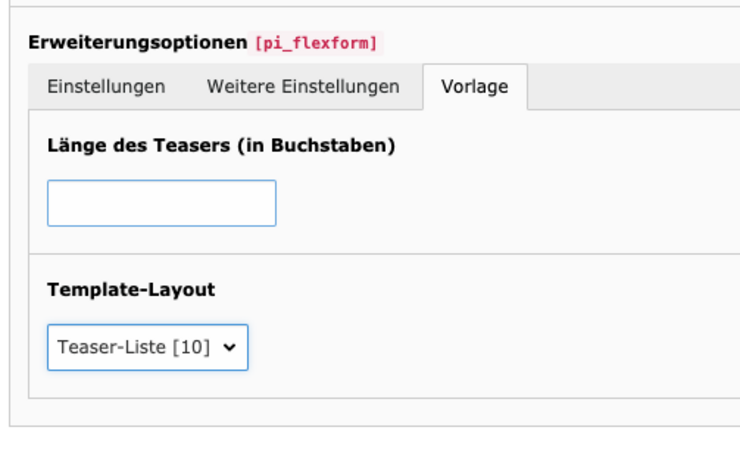The image size is (740, 452).
Task: Click the Teaser-Liste [10] selected value
Action: tap(134, 347)
